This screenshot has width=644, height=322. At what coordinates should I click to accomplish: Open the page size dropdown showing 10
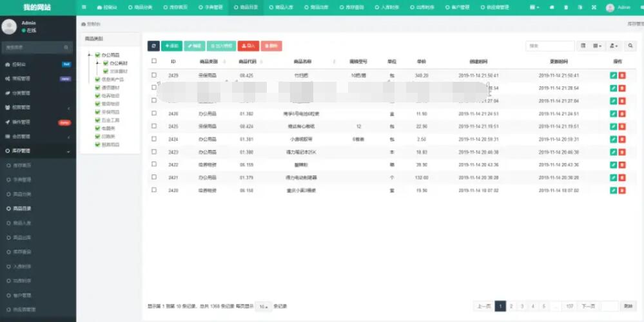(x=263, y=307)
